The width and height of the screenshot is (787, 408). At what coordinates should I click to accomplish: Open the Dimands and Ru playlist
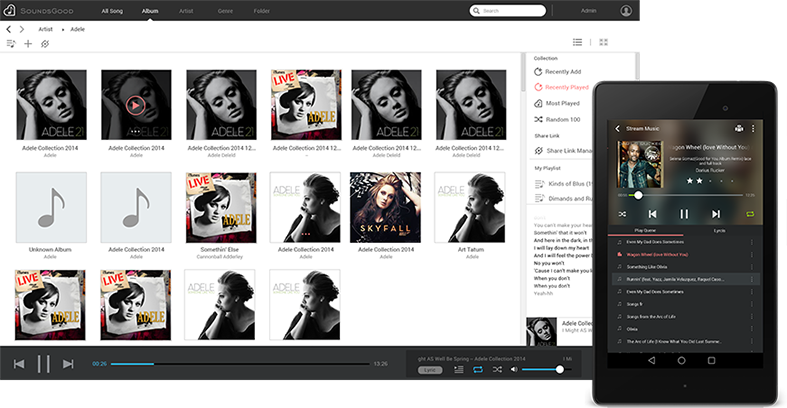click(564, 199)
